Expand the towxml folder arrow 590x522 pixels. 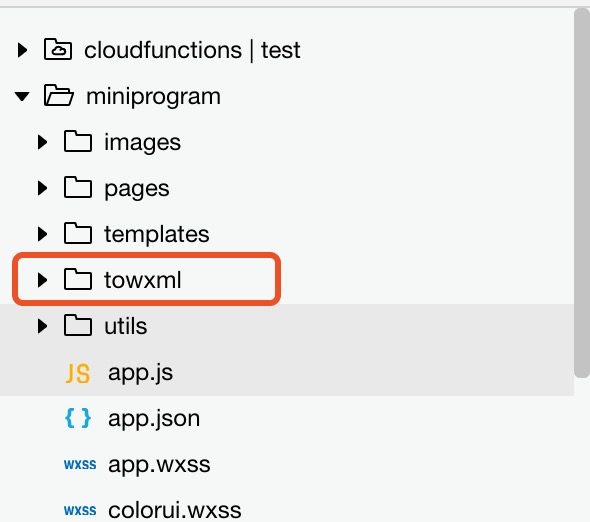(x=43, y=280)
